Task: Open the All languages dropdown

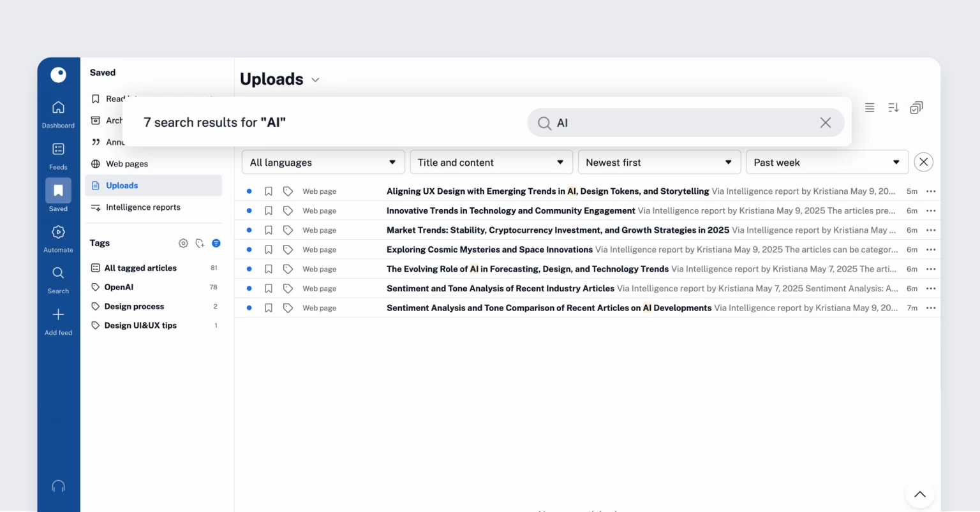Action: 322,162
